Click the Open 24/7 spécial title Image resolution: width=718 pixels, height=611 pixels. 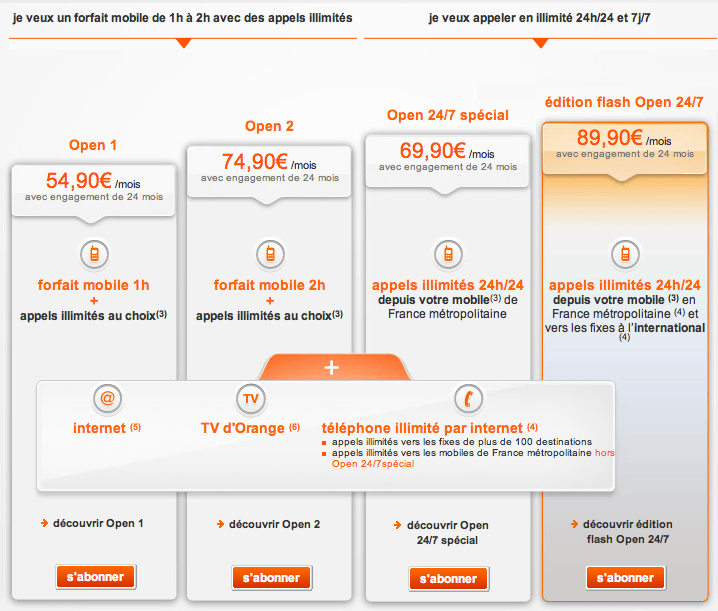[448, 115]
